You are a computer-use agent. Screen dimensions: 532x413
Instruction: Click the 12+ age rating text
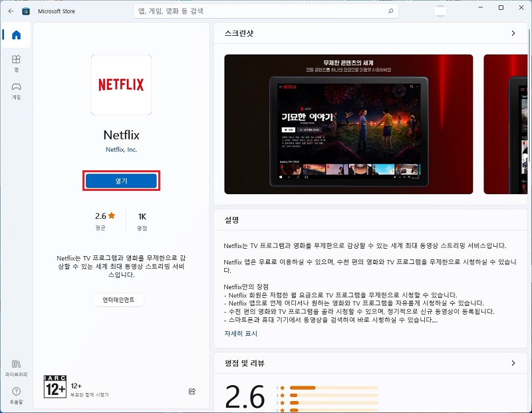pos(76,386)
